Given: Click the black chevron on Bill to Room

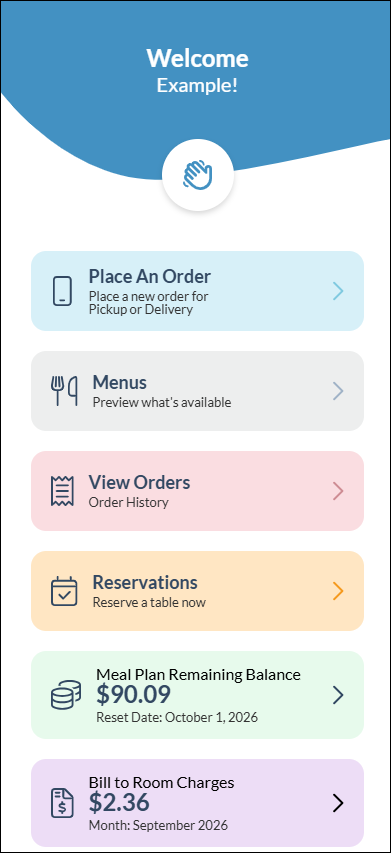Looking at the screenshot, I should coord(338,803).
